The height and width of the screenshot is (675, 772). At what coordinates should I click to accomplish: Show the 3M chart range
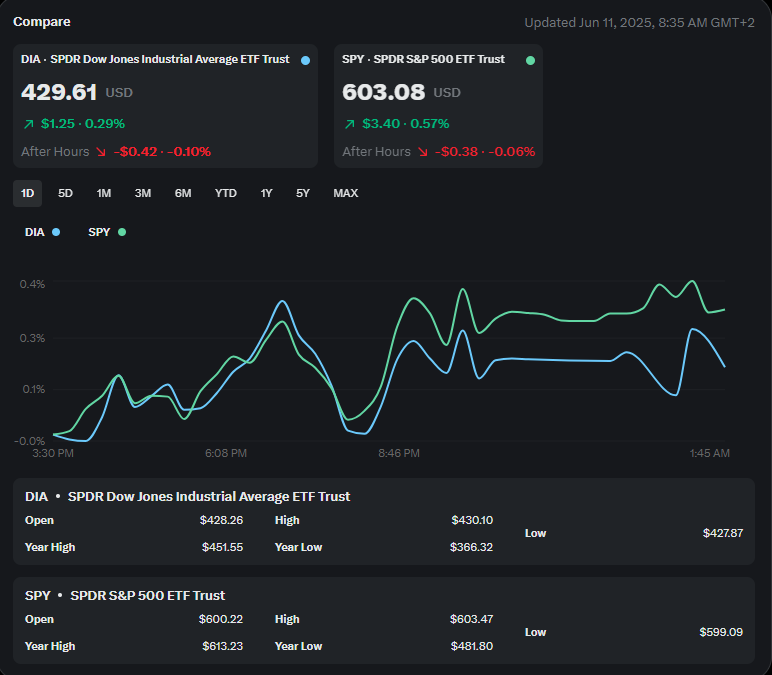(143, 193)
